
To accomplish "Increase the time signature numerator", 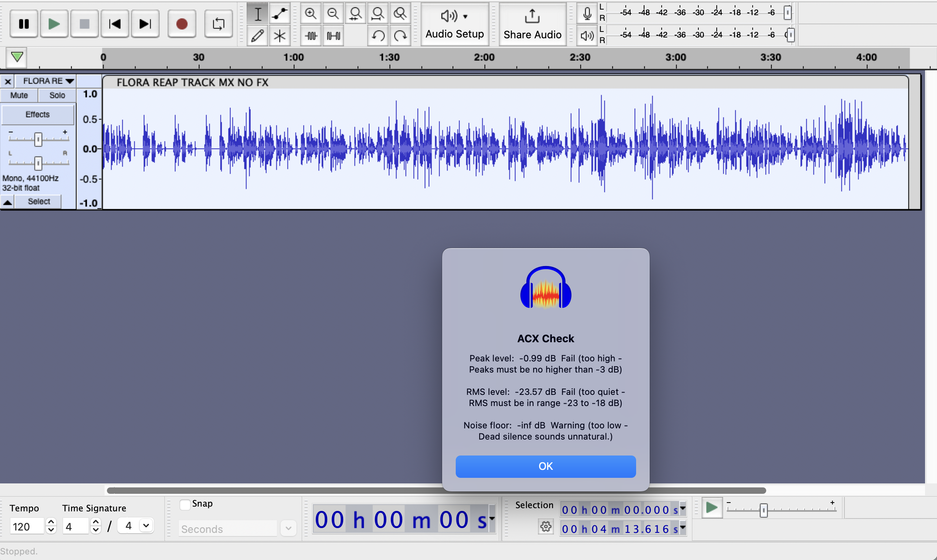I will pyautogui.click(x=95, y=522).
